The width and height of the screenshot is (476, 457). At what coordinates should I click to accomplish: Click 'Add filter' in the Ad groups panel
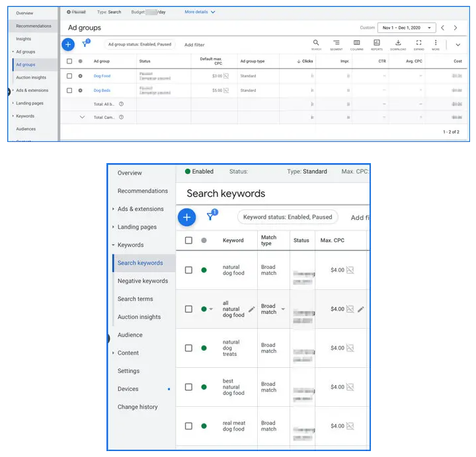point(194,45)
